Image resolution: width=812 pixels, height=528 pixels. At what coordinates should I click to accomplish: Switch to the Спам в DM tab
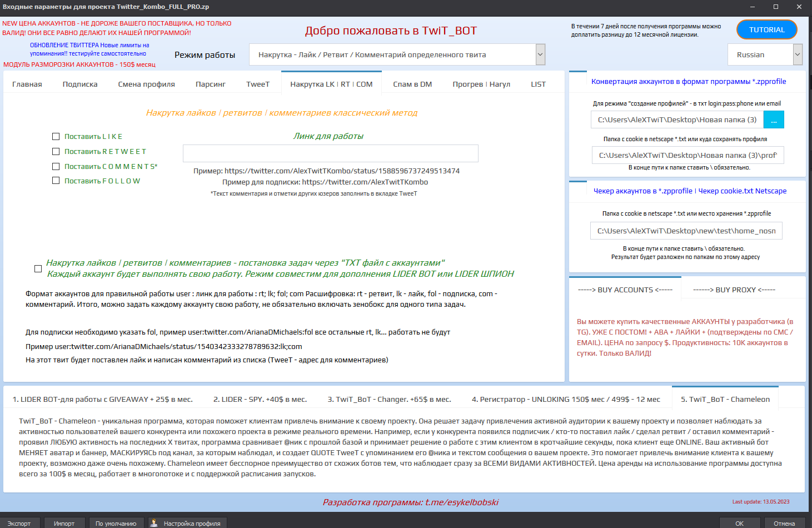(412, 84)
